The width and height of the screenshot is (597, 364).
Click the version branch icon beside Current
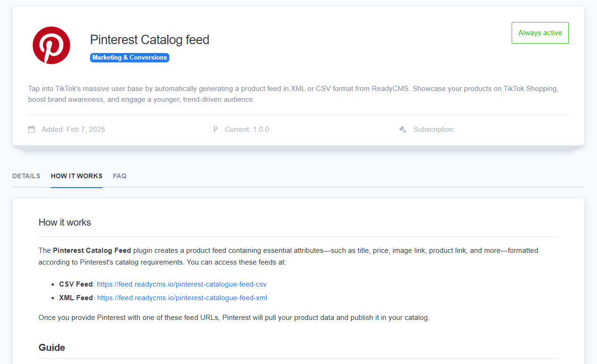click(x=215, y=129)
